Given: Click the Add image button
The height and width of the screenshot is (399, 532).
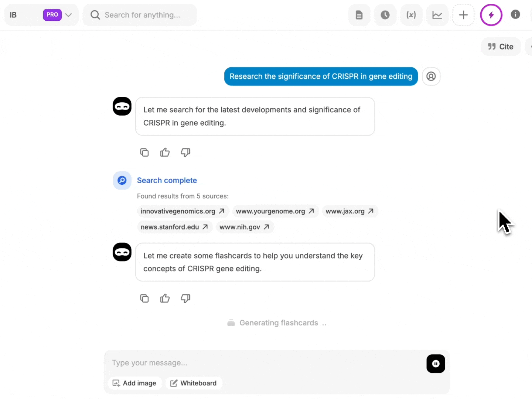Looking at the screenshot, I should 134,383.
